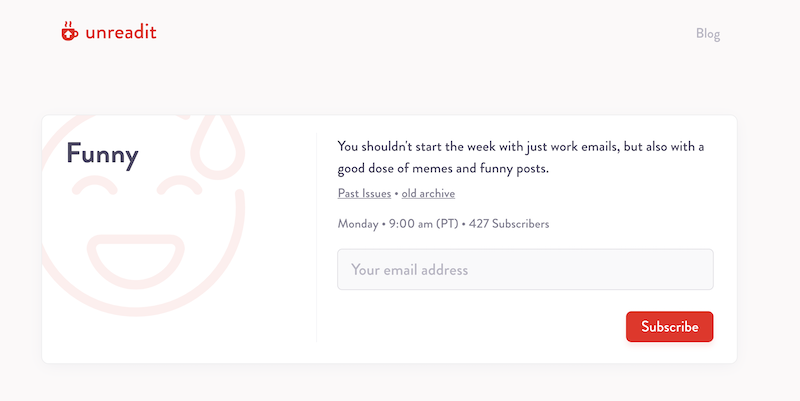Open the Blog page from header
800x401 pixels.
click(x=708, y=34)
